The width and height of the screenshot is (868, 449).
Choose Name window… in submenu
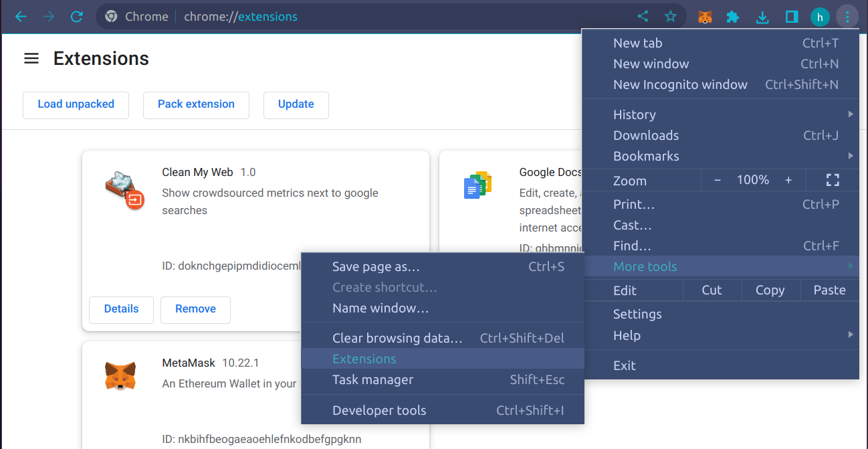click(x=443, y=308)
